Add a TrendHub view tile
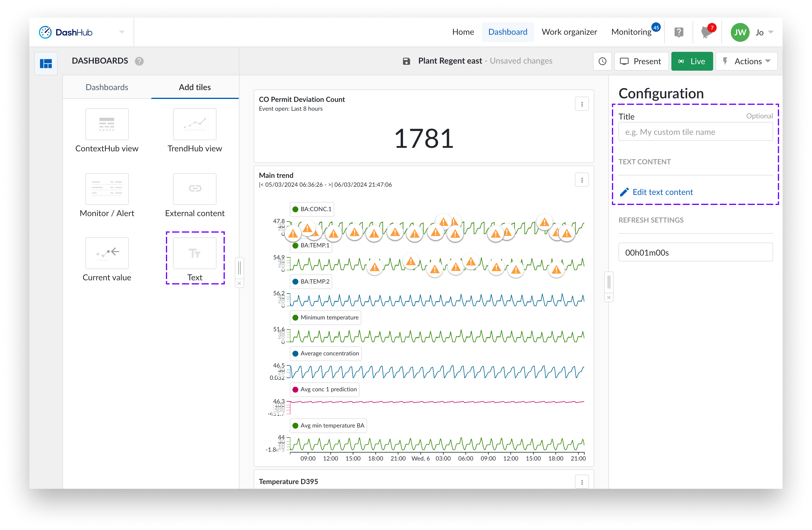Viewport: 812px width, 530px height. tap(194, 131)
